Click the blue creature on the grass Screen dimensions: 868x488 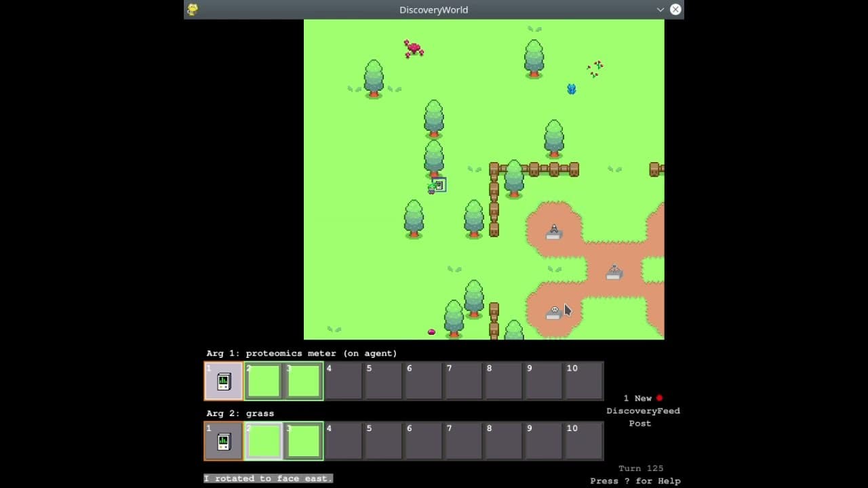(x=571, y=89)
